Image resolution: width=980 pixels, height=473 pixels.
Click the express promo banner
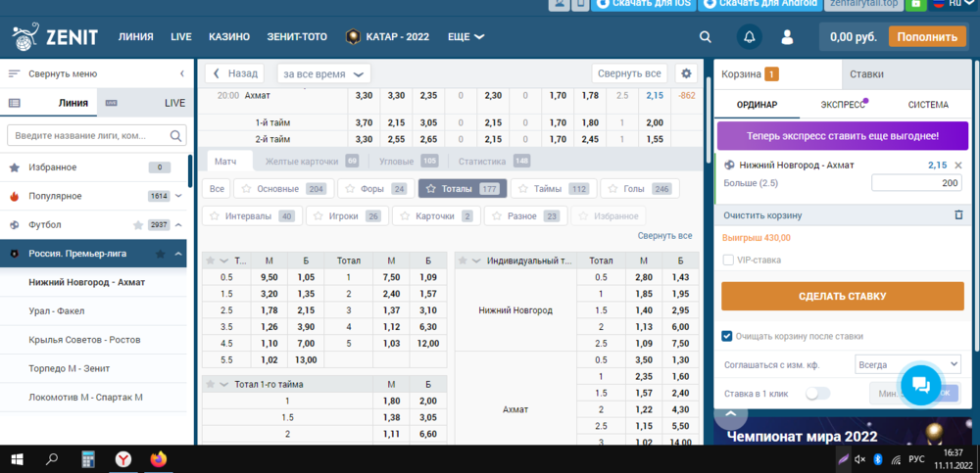click(843, 135)
